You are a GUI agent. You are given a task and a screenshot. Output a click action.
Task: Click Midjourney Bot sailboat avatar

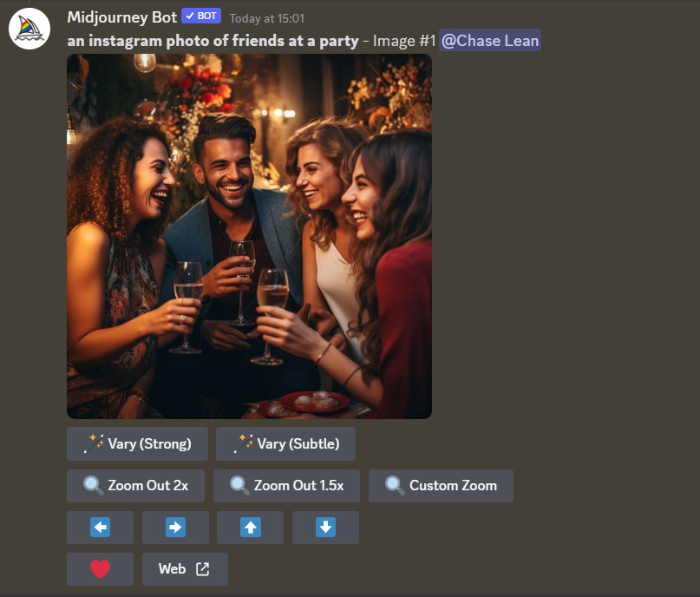tap(29, 29)
